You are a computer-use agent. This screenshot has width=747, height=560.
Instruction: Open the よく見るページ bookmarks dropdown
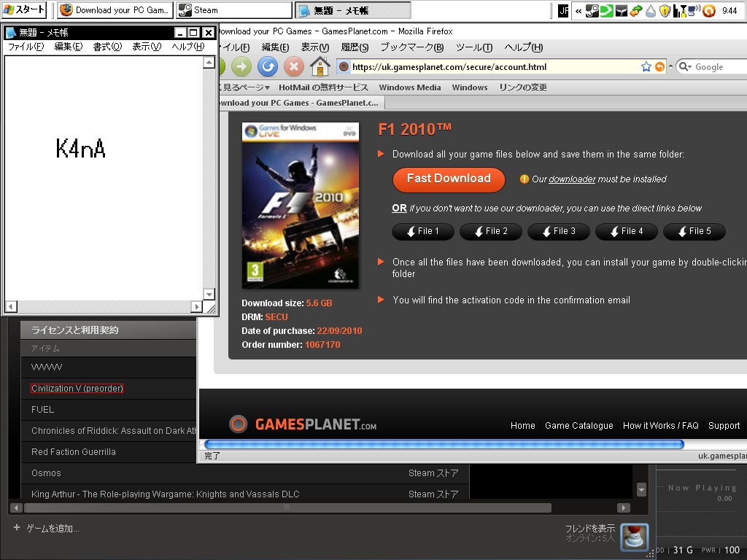pos(244,87)
